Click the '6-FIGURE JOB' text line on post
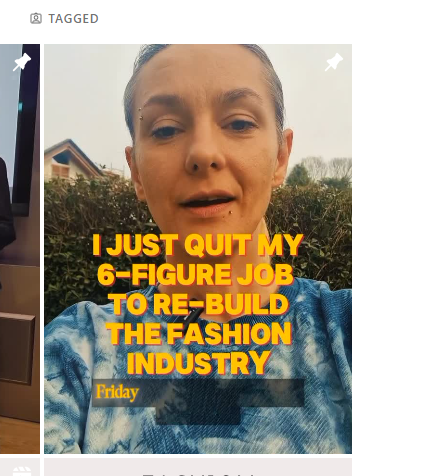 (x=196, y=274)
